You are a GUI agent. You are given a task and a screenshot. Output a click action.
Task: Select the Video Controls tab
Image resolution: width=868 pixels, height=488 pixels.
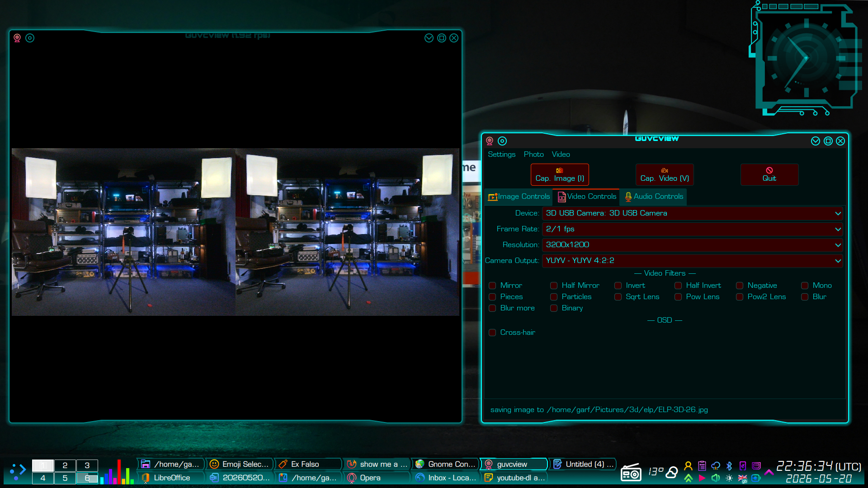coord(587,197)
